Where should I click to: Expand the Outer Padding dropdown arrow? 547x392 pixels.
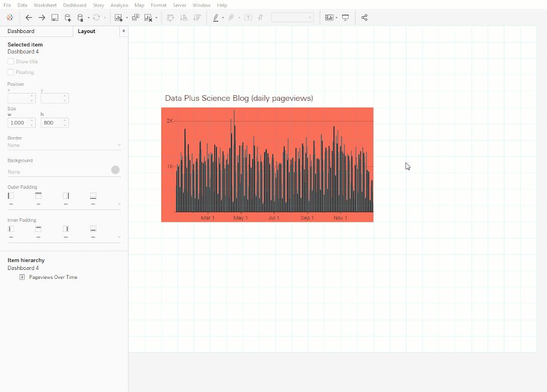[119, 204]
